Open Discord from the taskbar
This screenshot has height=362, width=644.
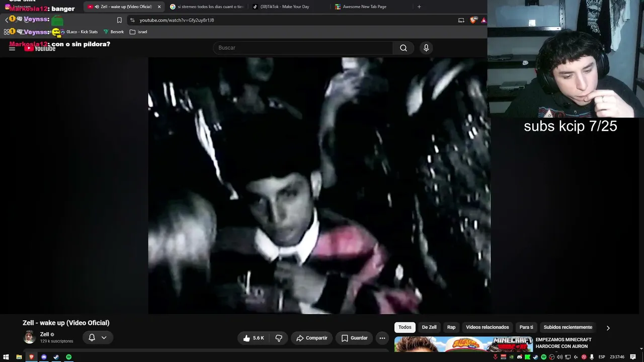click(44, 357)
